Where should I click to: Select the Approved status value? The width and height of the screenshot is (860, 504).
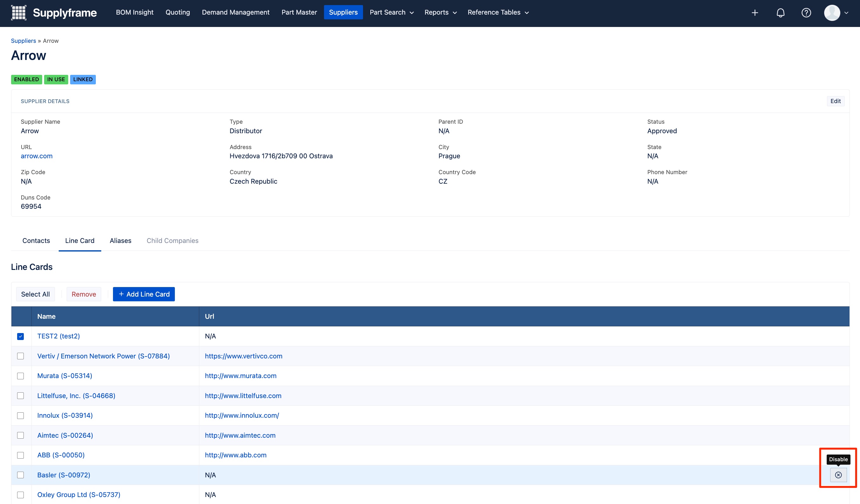[x=662, y=131]
